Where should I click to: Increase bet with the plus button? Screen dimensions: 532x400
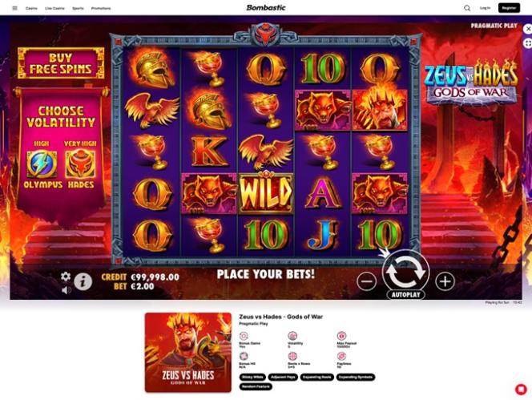pos(445,281)
